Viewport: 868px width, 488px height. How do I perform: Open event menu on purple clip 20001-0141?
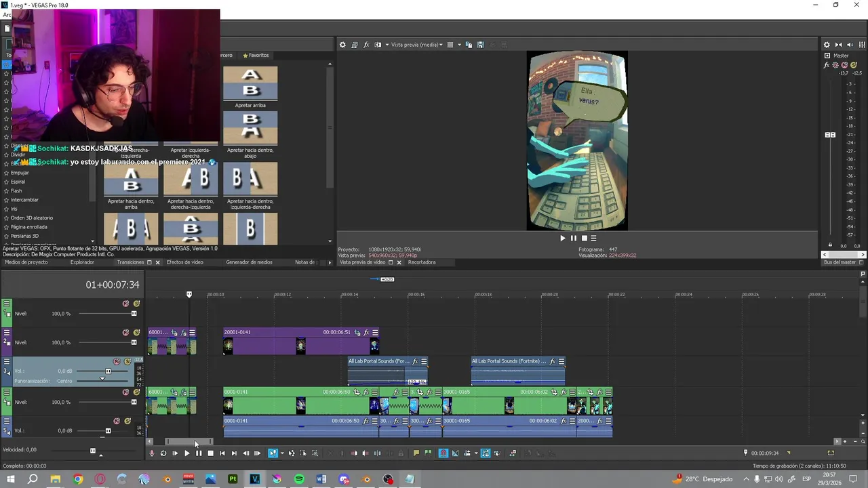point(375,332)
